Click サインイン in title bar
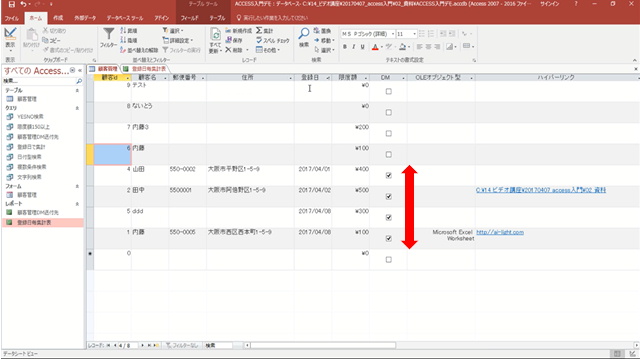This screenshot has width=640, height=360. [550, 4]
